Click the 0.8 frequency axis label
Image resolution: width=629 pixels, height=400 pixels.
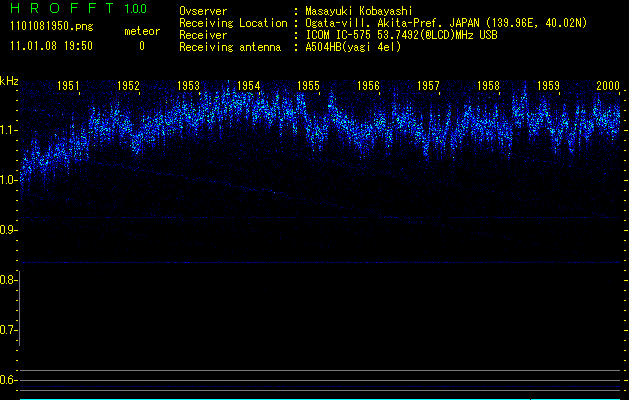click(7, 280)
